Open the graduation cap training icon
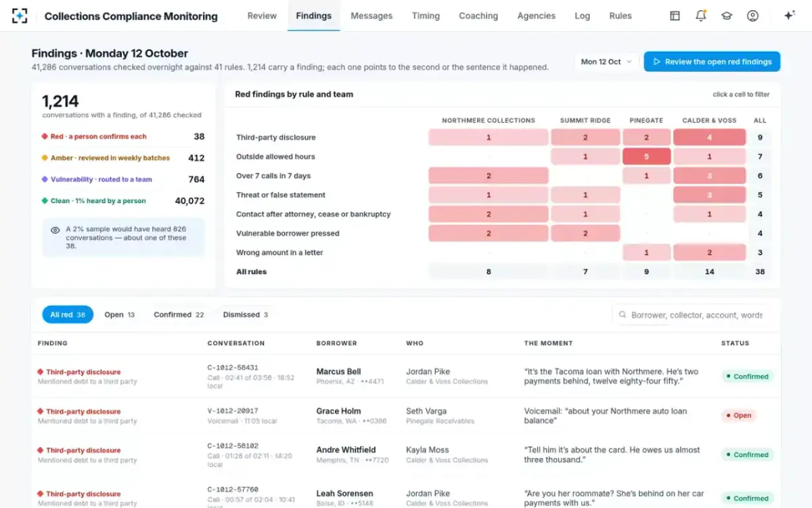The width and height of the screenshot is (812, 508). tap(727, 16)
